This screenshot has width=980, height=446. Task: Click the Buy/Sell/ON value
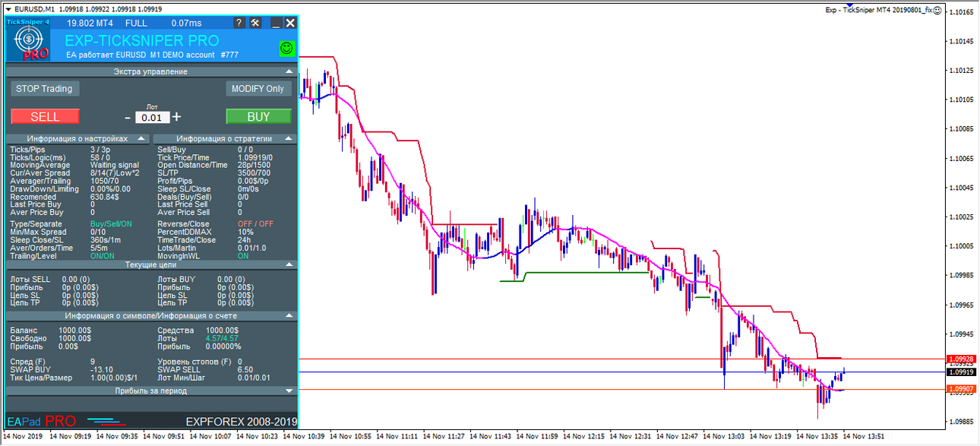111,224
